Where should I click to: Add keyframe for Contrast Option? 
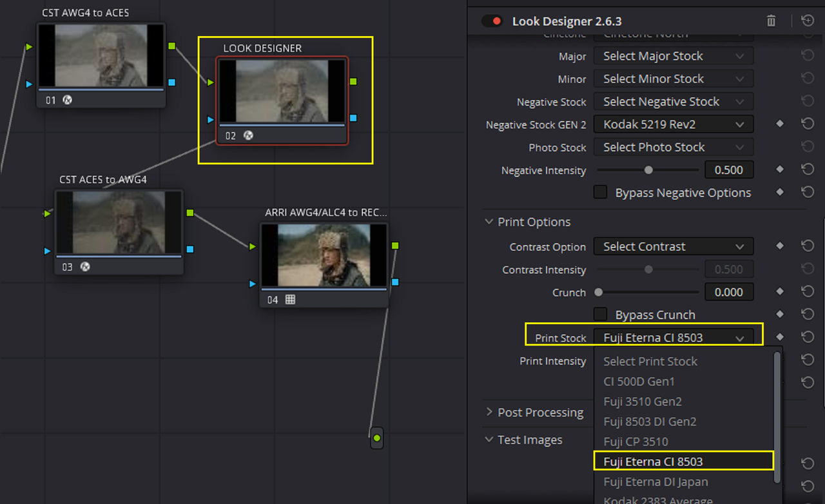pyautogui.click(x=780, y=246)
